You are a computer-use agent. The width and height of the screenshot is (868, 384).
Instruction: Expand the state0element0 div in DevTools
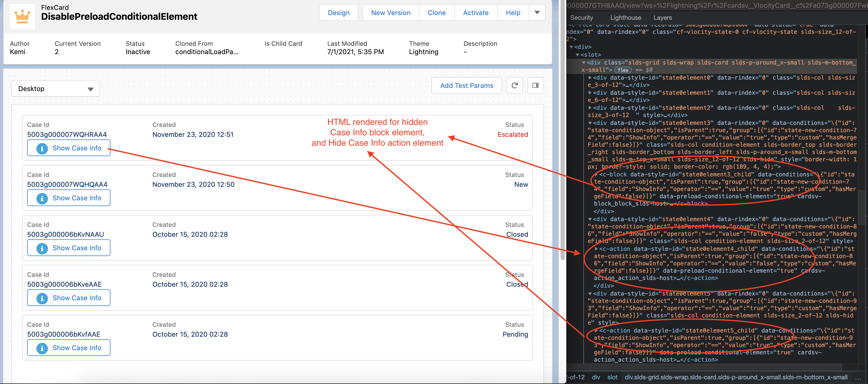point(590,78)
